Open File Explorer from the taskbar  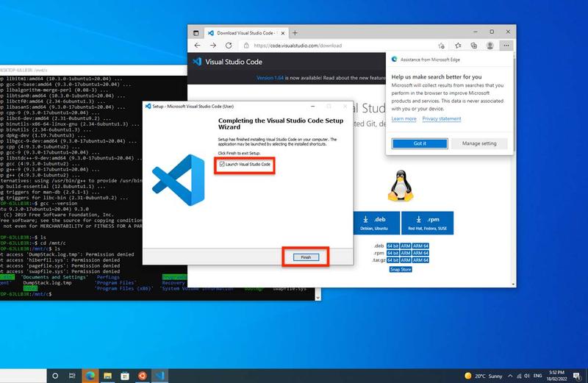(107, 376)
